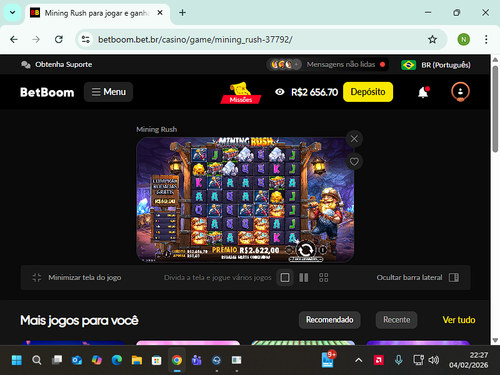Minimize the game screen
The image size is (500, 375).
(77, 277)
